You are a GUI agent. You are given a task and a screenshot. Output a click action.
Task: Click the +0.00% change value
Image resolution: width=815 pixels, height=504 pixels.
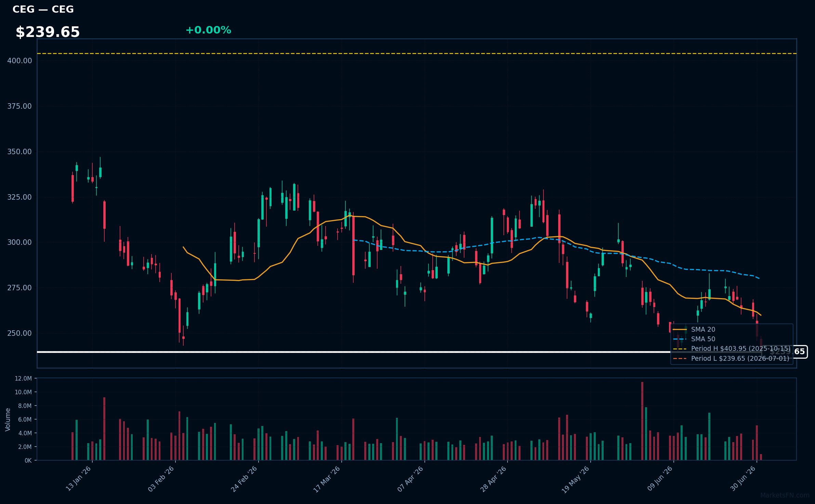pos(208,30)
